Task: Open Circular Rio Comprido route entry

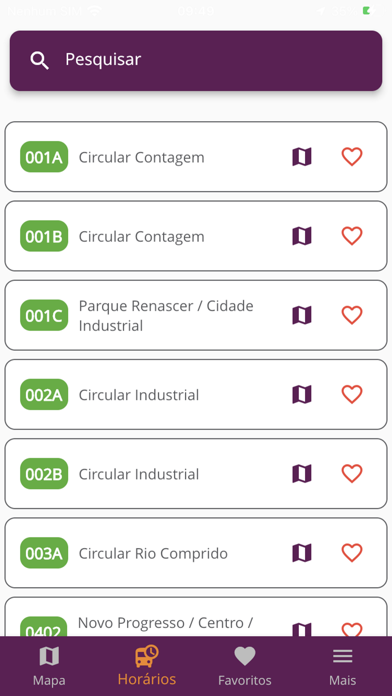Action: (196, 553)
